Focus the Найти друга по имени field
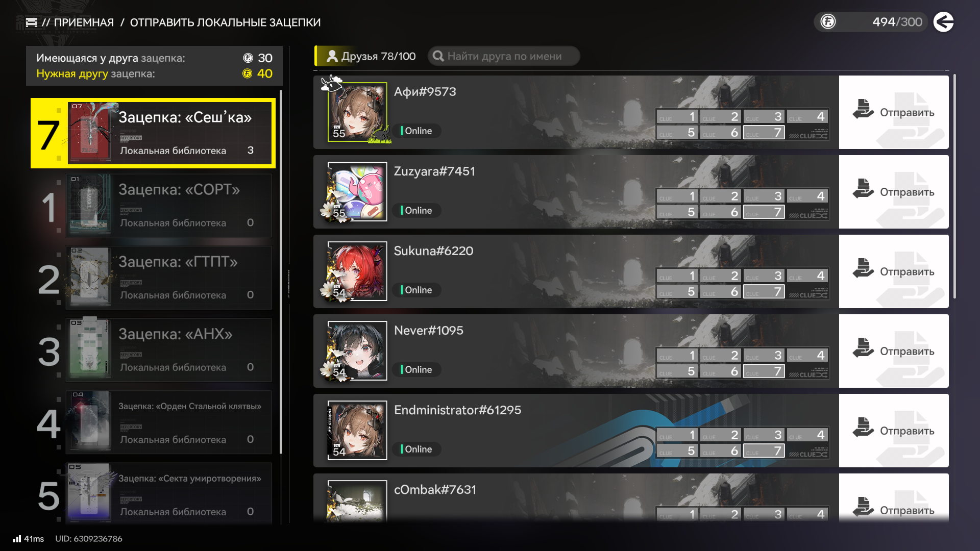This screenshot has height=551, width=980. (x=504, y=56)
